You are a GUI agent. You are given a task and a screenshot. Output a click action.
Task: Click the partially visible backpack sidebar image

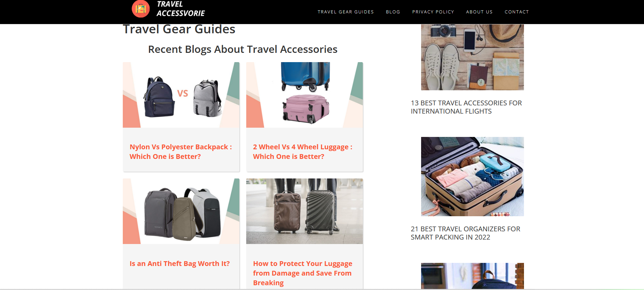tap(473, 276)
